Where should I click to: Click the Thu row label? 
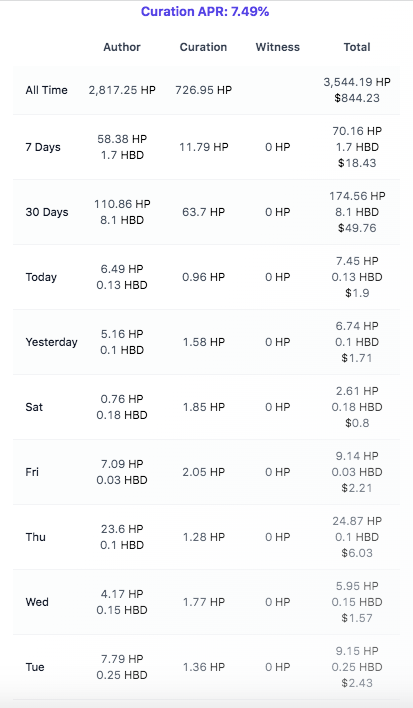[x=35, y=537]
